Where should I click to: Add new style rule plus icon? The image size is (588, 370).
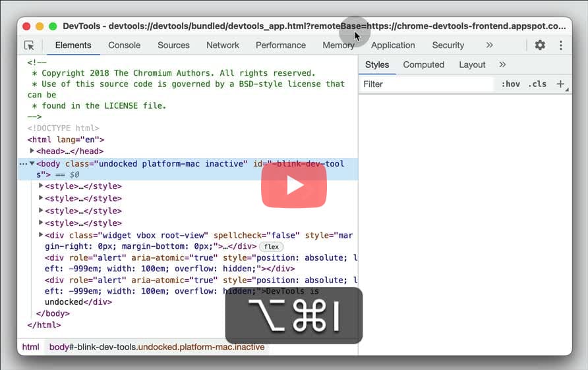pos(560,84)
